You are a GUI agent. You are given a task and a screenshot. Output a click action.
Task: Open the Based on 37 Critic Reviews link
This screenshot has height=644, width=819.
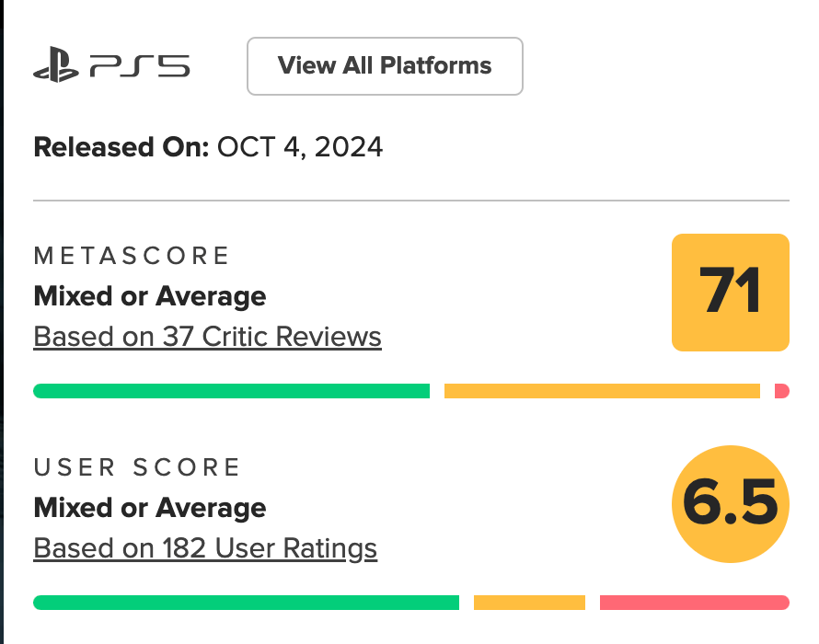coord(207,337)
